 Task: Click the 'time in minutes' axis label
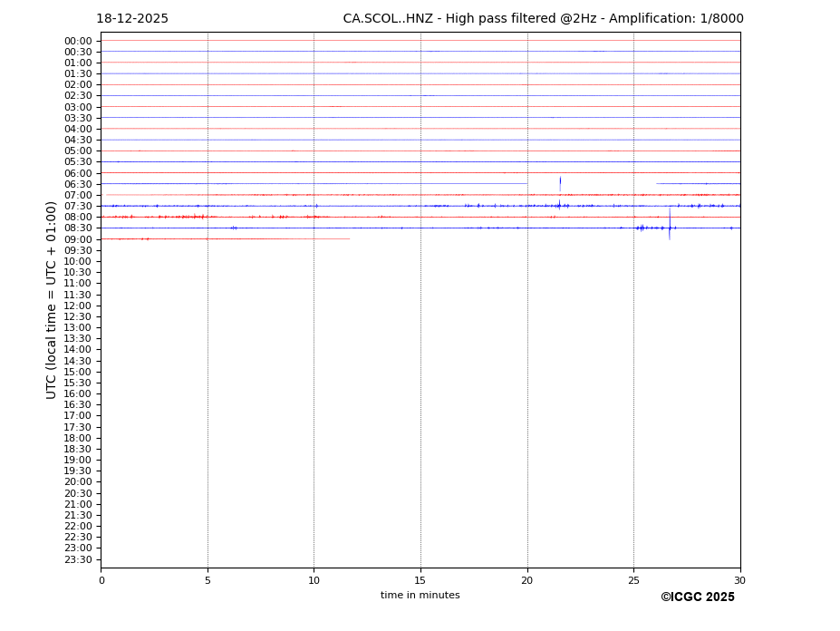click(x=420, y=596)
